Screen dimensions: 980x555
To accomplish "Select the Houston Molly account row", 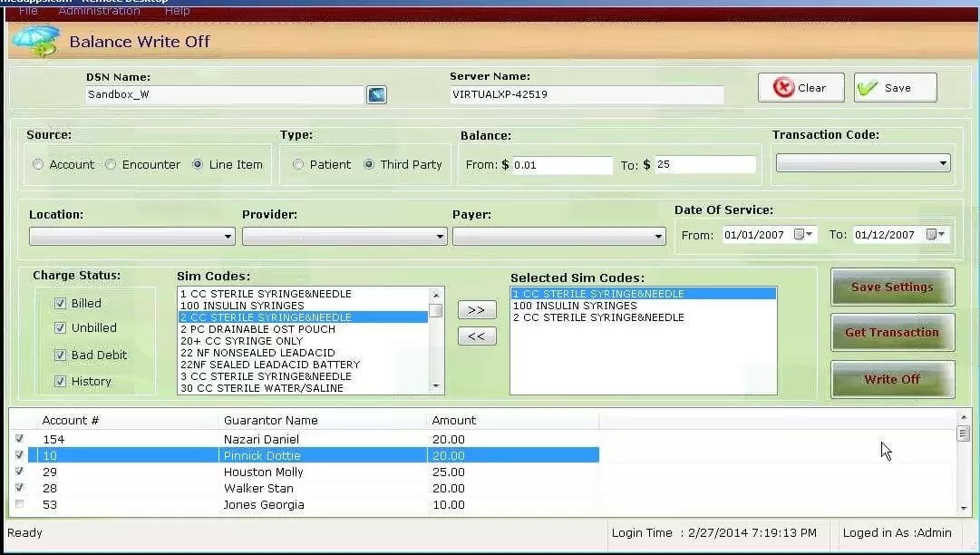I will (x=262, y=472).
